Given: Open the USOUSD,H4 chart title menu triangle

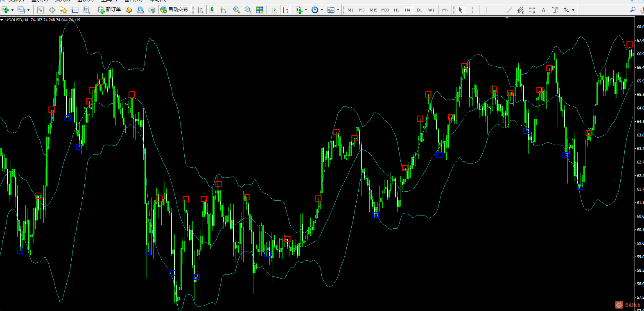Looking at the screenshot, I should (x=2, y=20).
